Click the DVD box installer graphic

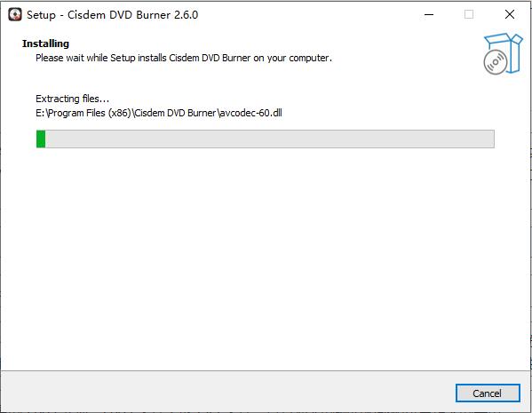point(504,54)
